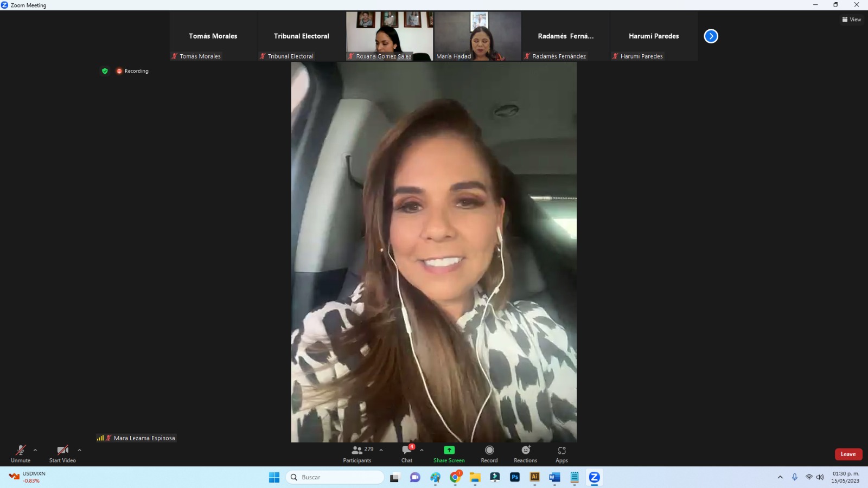Screen dimensions: 868x488
Task: Open the Windows Start menu
Action: [x=275, y=477]
